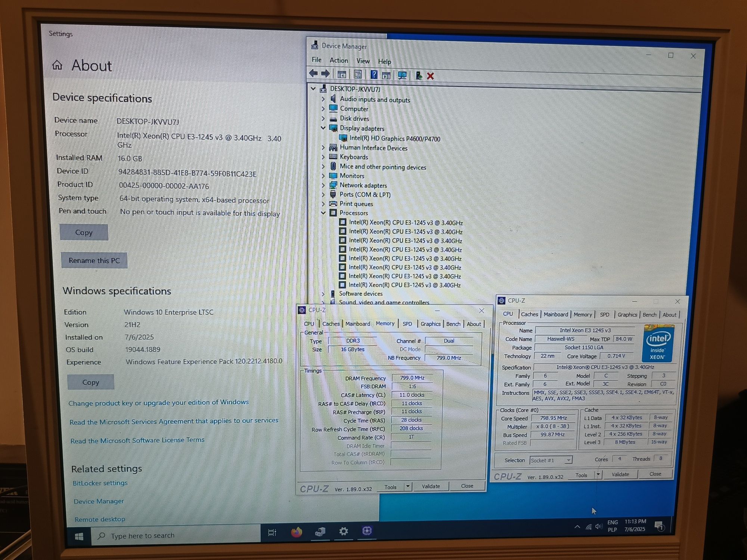This screenshot has width=747, height=560.
Task: Open the Action menu in Device Manager
Action: (339, 60)
